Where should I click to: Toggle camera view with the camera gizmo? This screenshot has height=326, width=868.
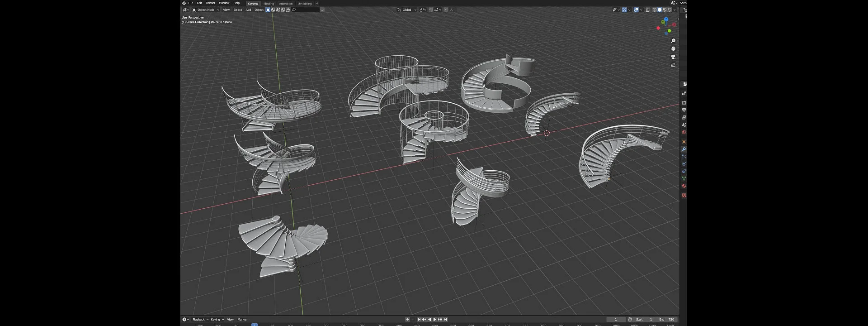point(673,57)
